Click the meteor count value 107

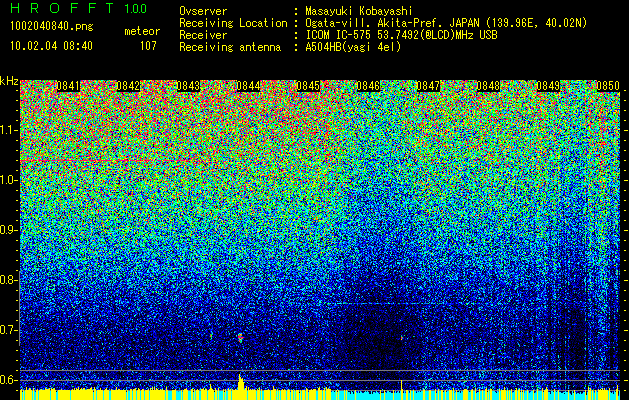pos(148,46)
